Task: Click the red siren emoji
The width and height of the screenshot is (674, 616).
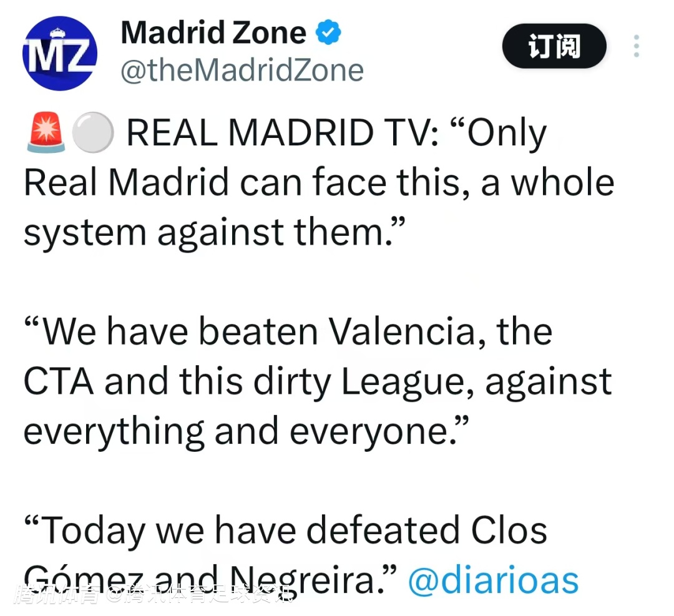Action: point(46,134)
